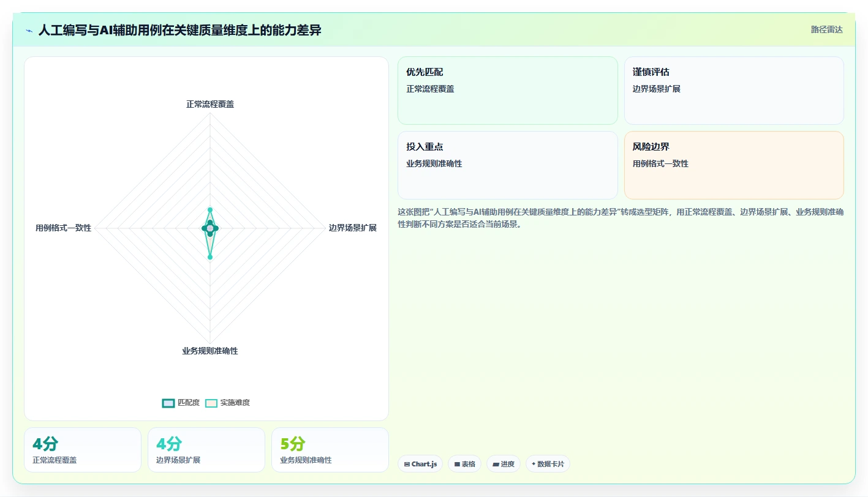Click the 正常流程覆盖 radar axis label
Image resolution: width=868 pixels, height=497 pixels.
[210, 104]
